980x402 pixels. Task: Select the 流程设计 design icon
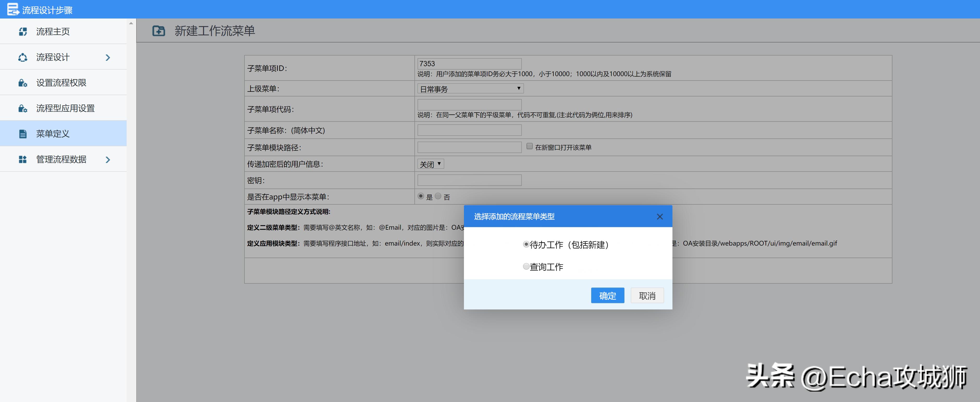pos(22,57)
